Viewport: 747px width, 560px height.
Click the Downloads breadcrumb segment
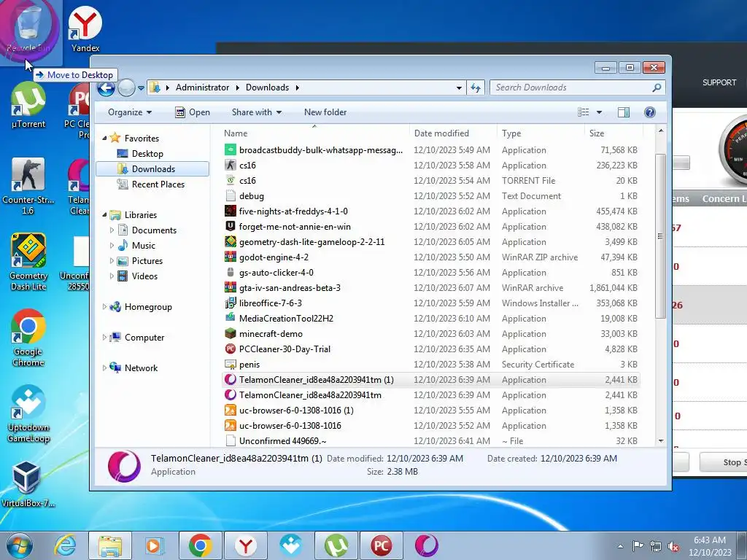[267, 87]
